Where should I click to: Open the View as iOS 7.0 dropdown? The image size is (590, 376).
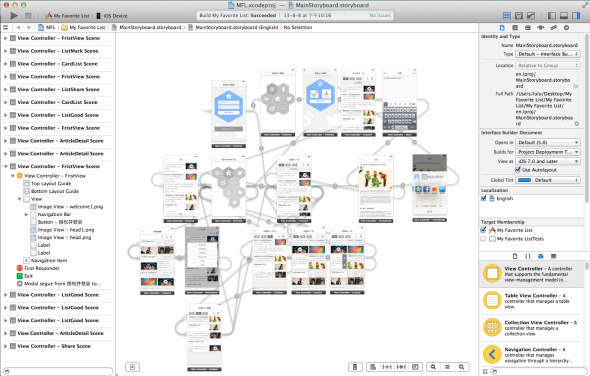coord(548,161)
